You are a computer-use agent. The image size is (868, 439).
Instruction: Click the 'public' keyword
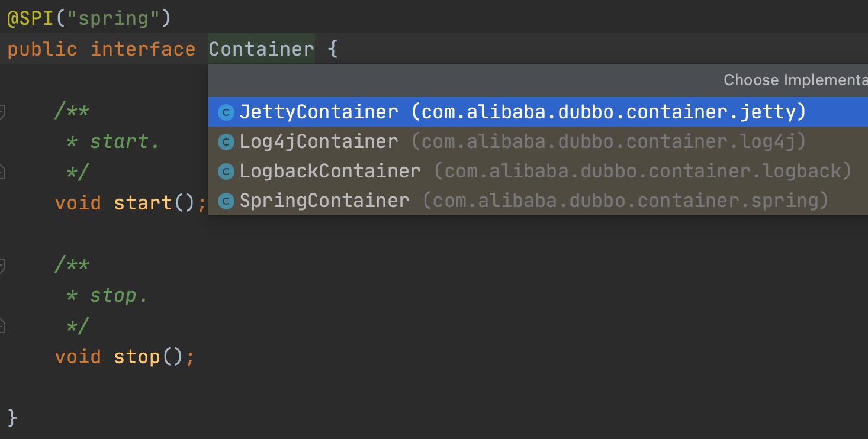[42, 49]
